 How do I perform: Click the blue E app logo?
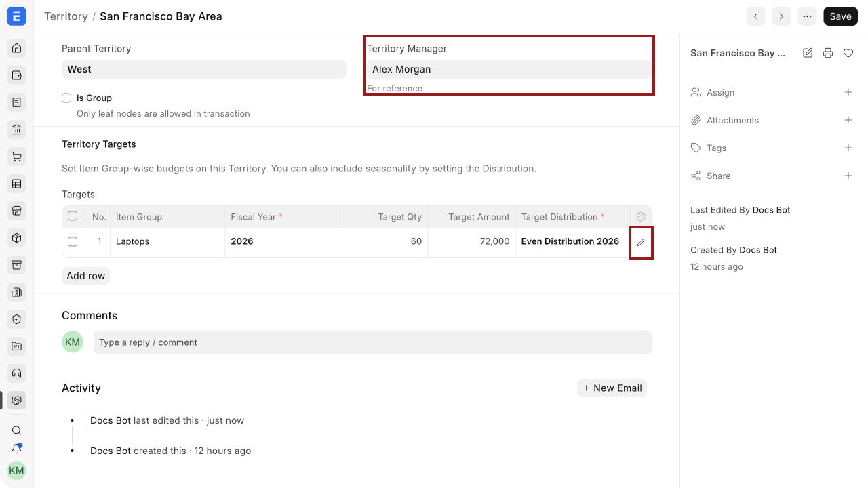pos(16,16)
